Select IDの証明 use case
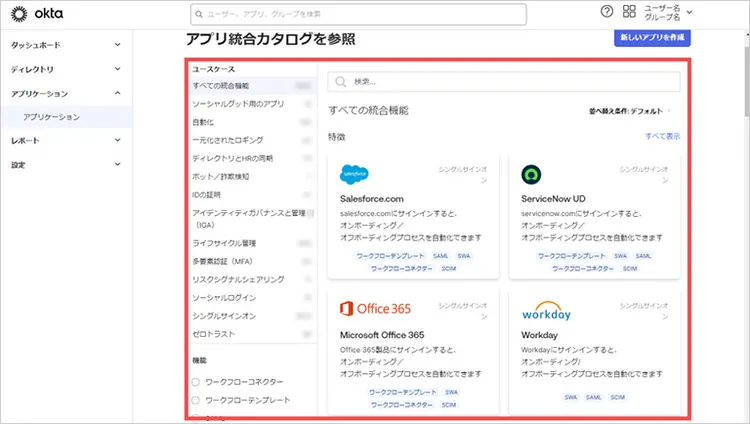This screenshot has height=424, width=750. tap(206, 195)
